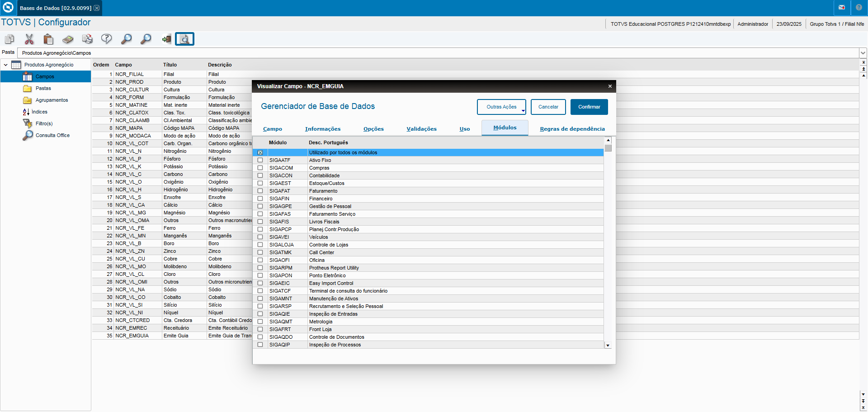The width and height of the screenshot is (868, 412).
Task: Click the Pasta path input field
Action: pyautogui.click(x=439, y=53)
